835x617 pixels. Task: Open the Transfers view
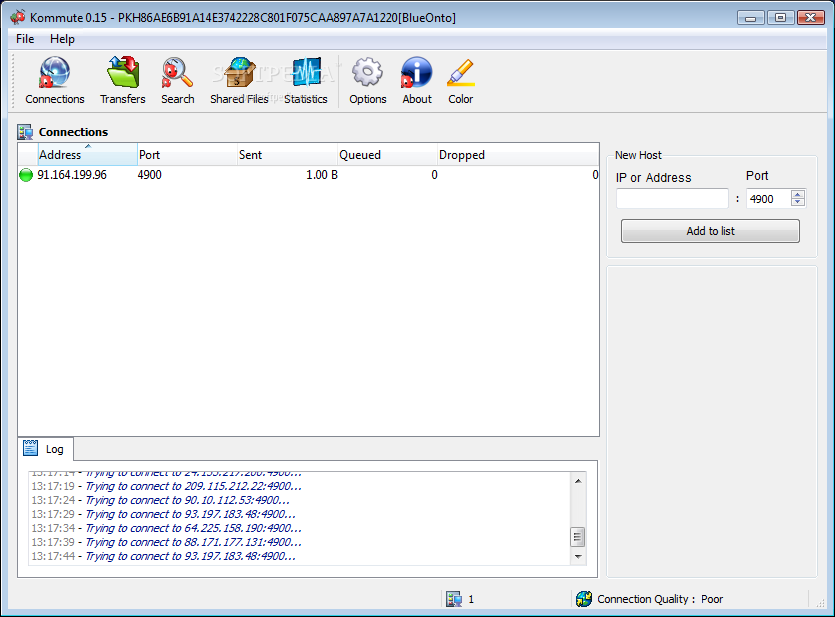122,80
